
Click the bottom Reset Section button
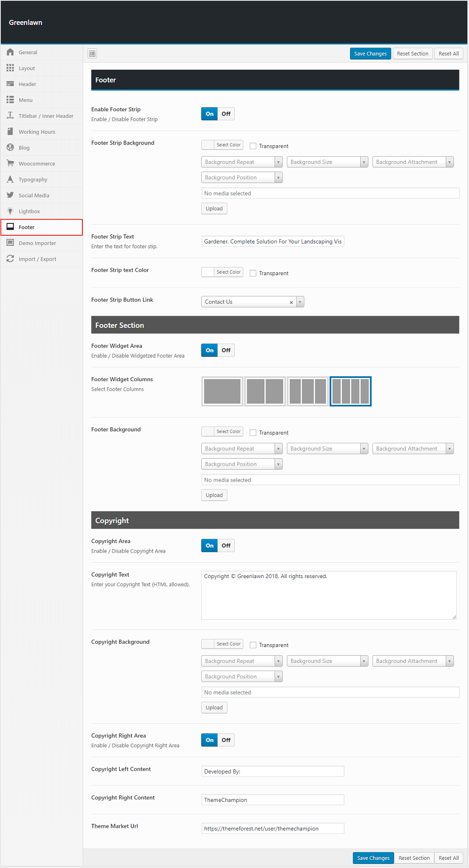click(414, 858)
